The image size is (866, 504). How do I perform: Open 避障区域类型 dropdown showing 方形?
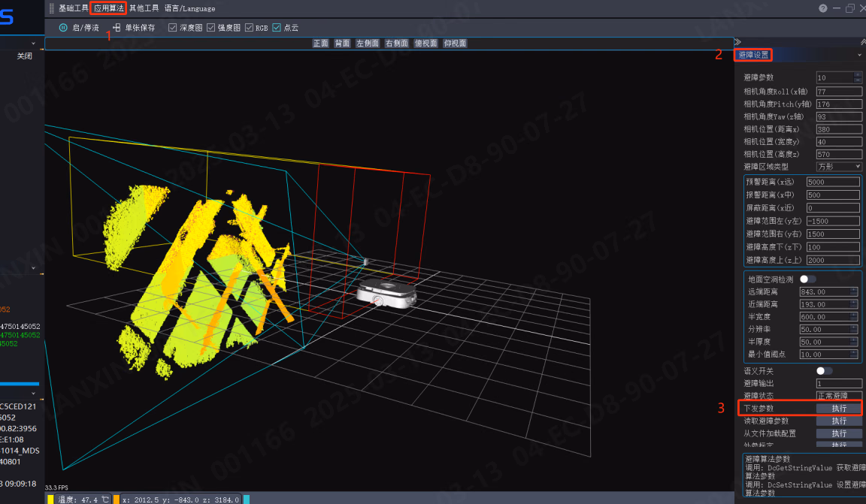tap(839, 167)
